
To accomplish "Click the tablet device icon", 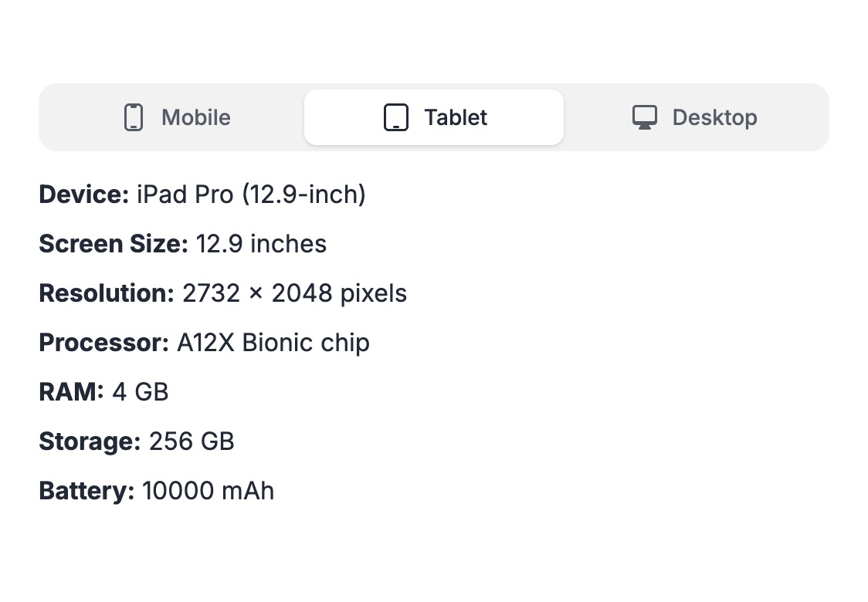I will pyautogui.click(x=396, y=117).
